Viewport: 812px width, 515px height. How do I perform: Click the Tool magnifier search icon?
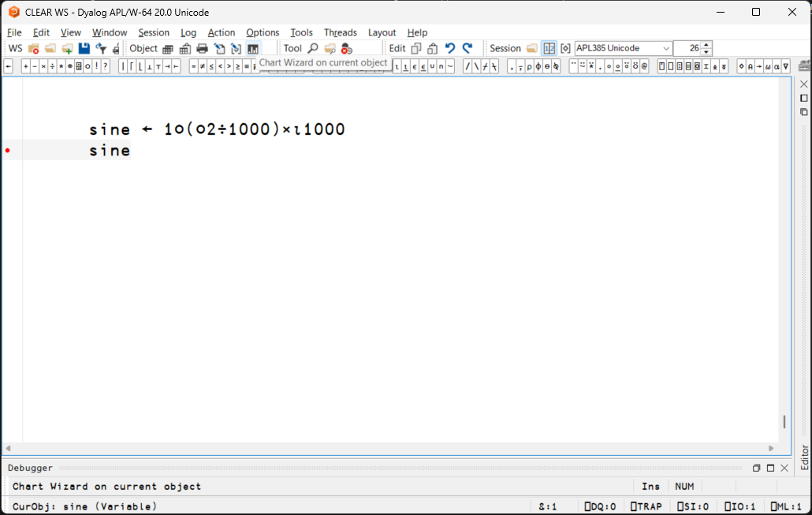pyautogui.click(x=313, y=49)
